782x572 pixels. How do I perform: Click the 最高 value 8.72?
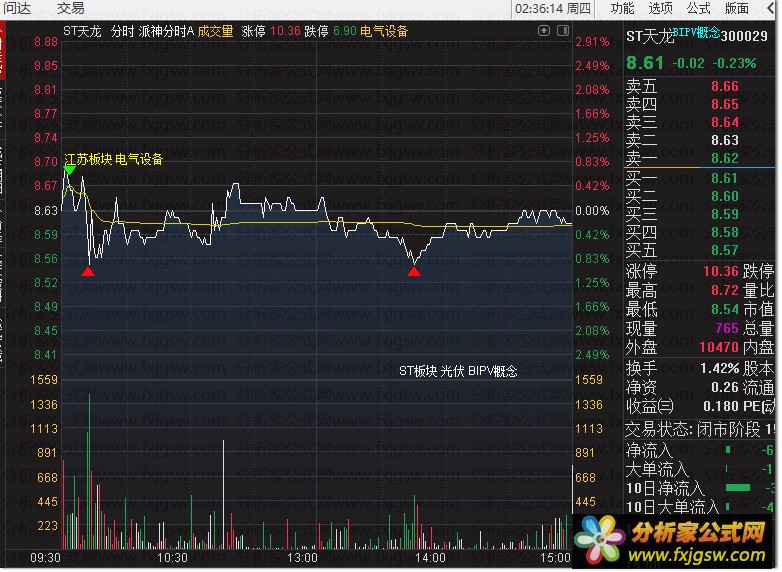pyautogui.click(x=725, y=290)
